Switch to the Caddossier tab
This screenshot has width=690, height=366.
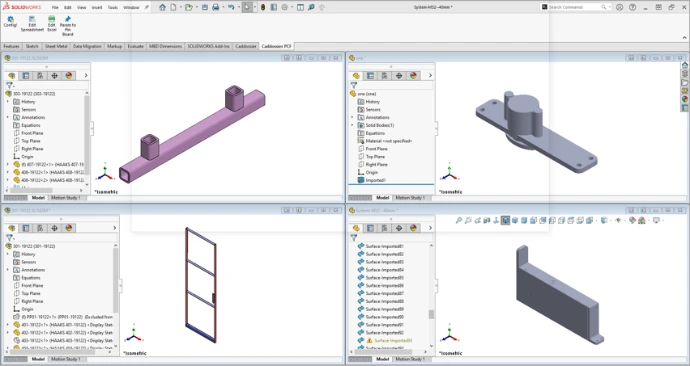click(x=246, y=46)
